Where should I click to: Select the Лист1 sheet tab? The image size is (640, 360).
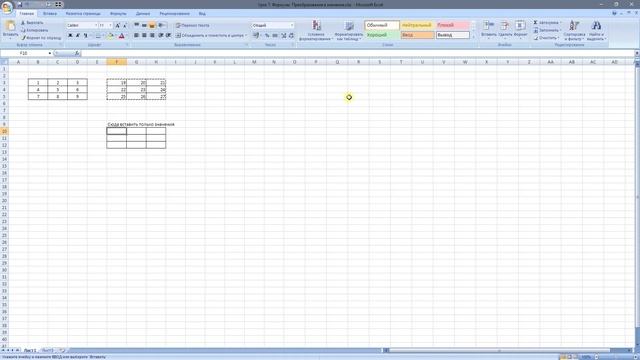(x=30, y=351)
